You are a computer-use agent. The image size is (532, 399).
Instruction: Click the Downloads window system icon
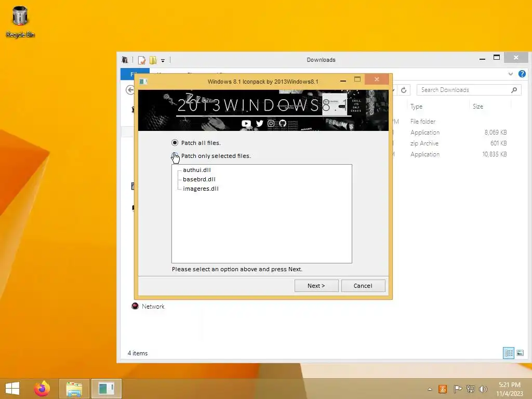(x=125, y=60)
